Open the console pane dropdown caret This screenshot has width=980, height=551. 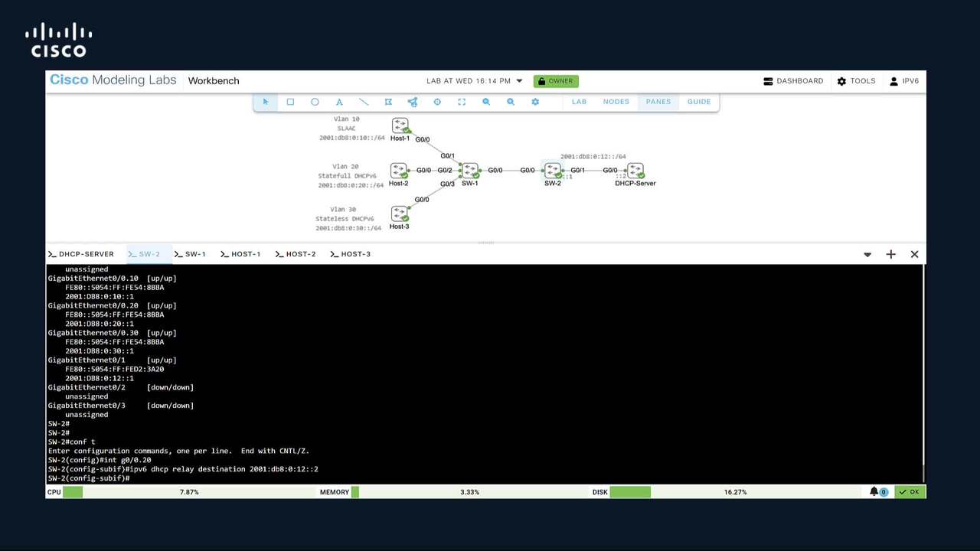coord(867,255)
